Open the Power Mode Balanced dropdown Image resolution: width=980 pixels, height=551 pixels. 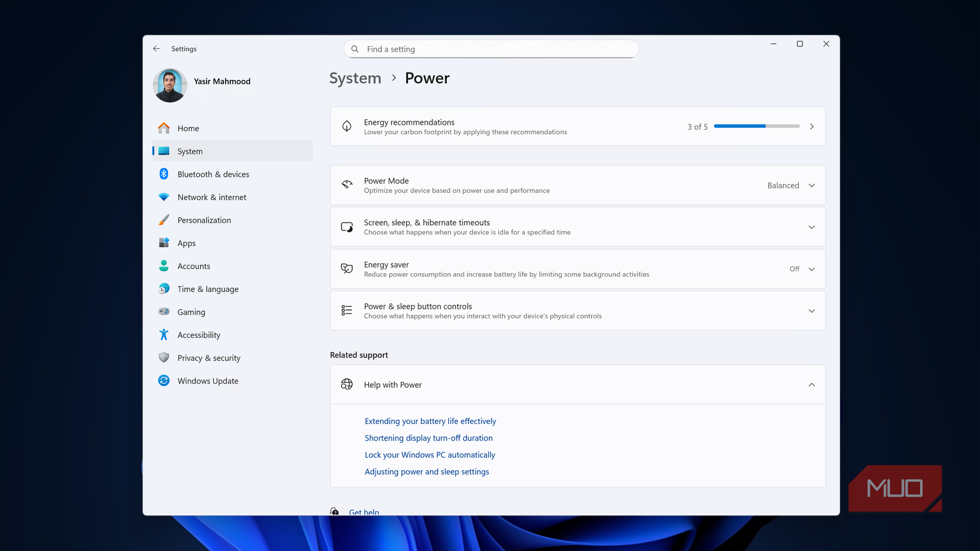click(x=791, y=185)
